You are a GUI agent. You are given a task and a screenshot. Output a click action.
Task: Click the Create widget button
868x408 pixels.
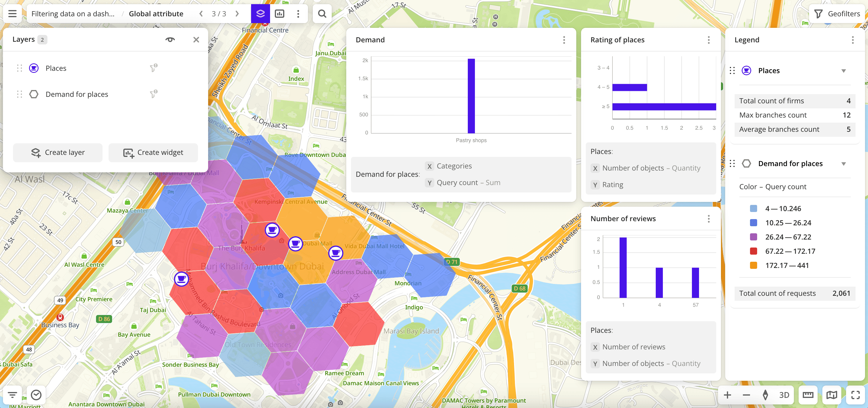153,152
